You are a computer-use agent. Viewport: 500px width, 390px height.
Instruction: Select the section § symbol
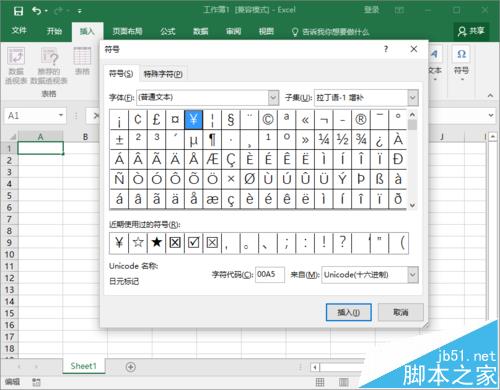click(x=231, y=119)
